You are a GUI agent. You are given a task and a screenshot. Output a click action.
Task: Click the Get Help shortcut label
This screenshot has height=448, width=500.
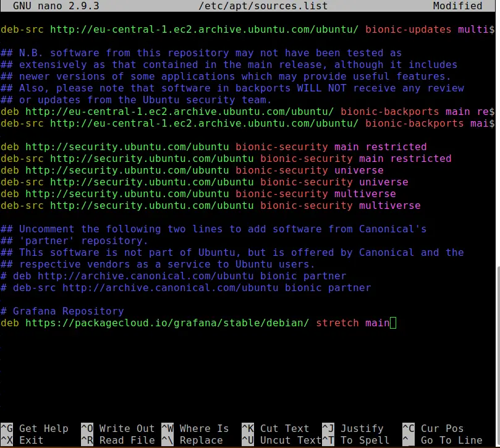pyautogui.click(x=44, y=428)
